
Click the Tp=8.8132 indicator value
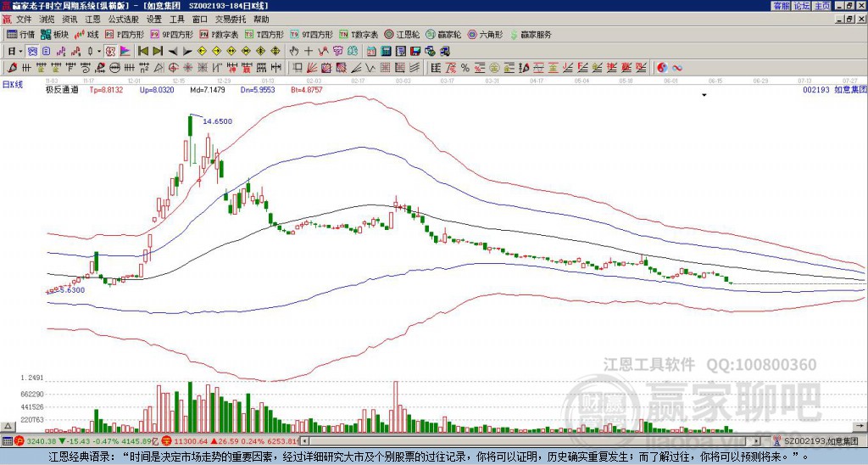(106, 89)
